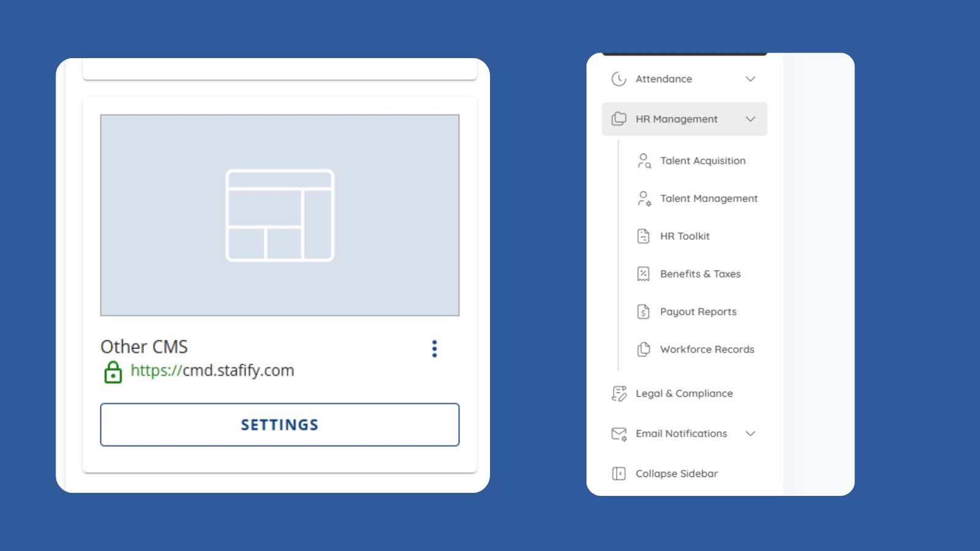Open the Talent Acquisition menu item
Screen dimensions: 980x551
(703, 161)
